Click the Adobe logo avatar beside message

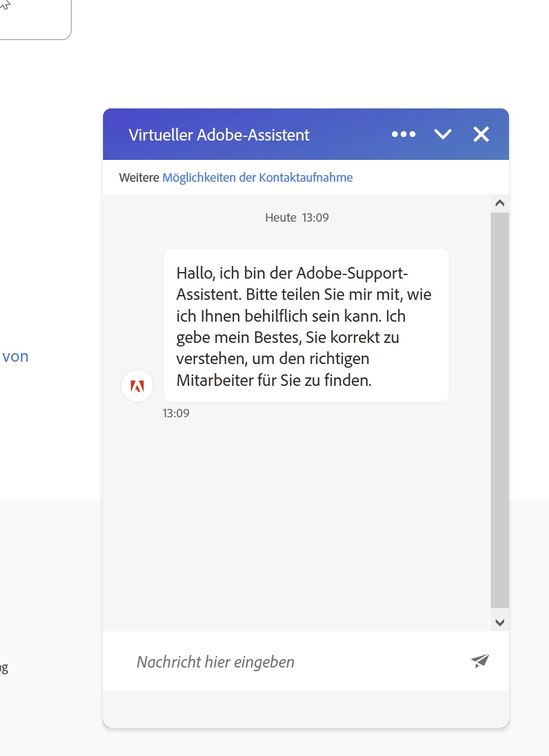(x=138, y=386)
